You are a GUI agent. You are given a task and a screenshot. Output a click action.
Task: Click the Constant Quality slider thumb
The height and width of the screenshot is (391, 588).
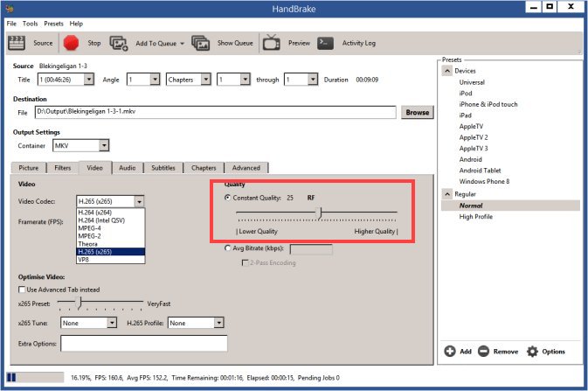pyautogui.click(x=319, y=213)
